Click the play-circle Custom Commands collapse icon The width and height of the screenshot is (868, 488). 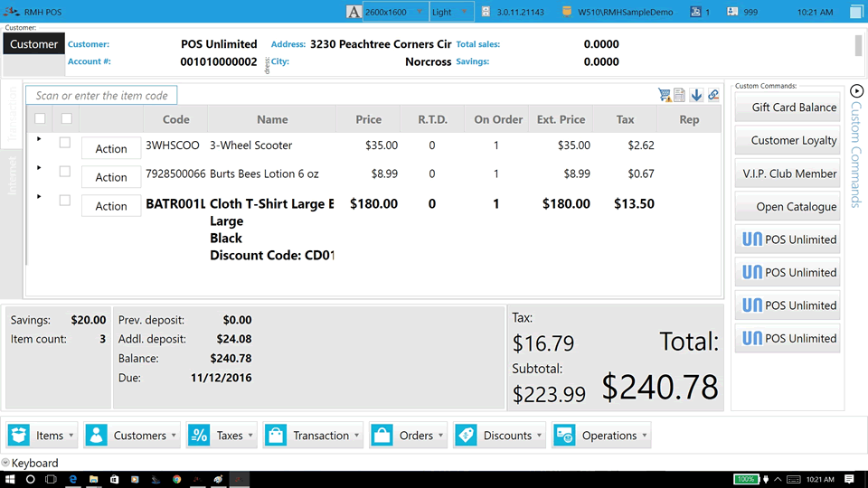click(x=856, y=90)
